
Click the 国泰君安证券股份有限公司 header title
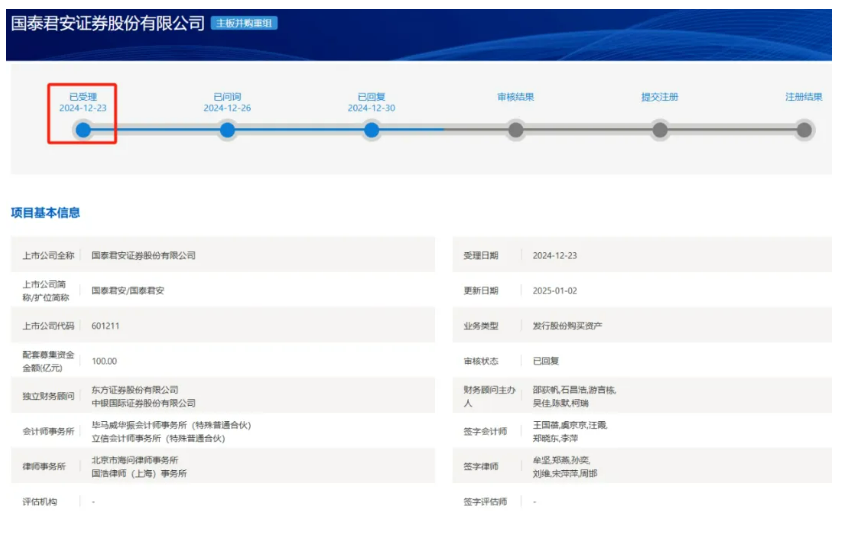pyautogui.click(x=108, y=23)
